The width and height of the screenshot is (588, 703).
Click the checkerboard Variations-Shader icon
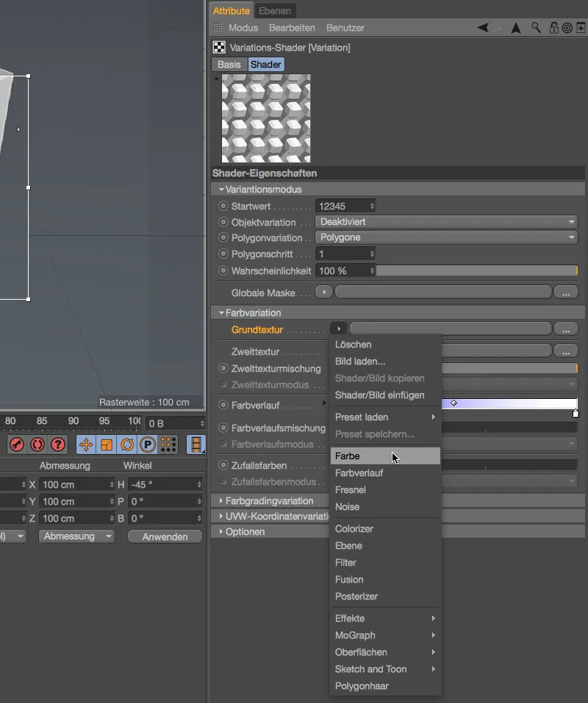coord(218,46)
